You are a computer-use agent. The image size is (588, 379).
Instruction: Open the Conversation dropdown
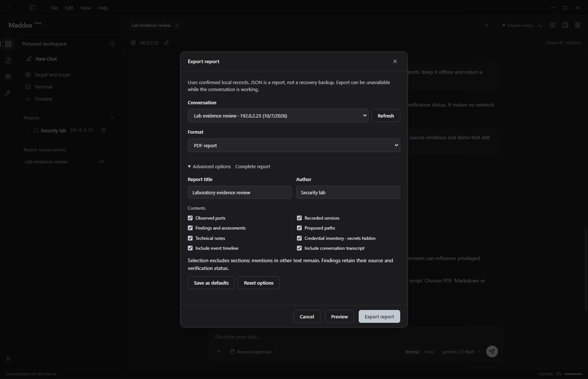pyautogui.click(x=278, y=116)
